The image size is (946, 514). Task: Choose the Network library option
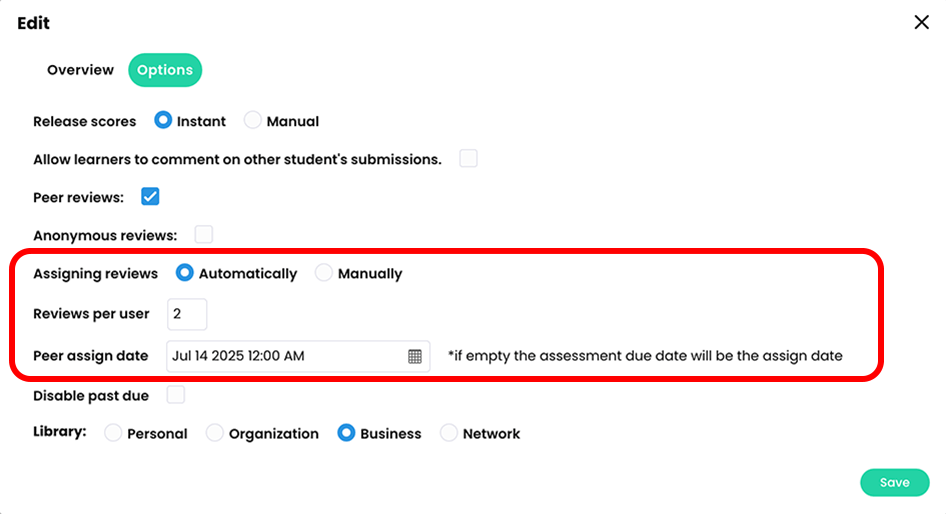[x=448, y=433]
